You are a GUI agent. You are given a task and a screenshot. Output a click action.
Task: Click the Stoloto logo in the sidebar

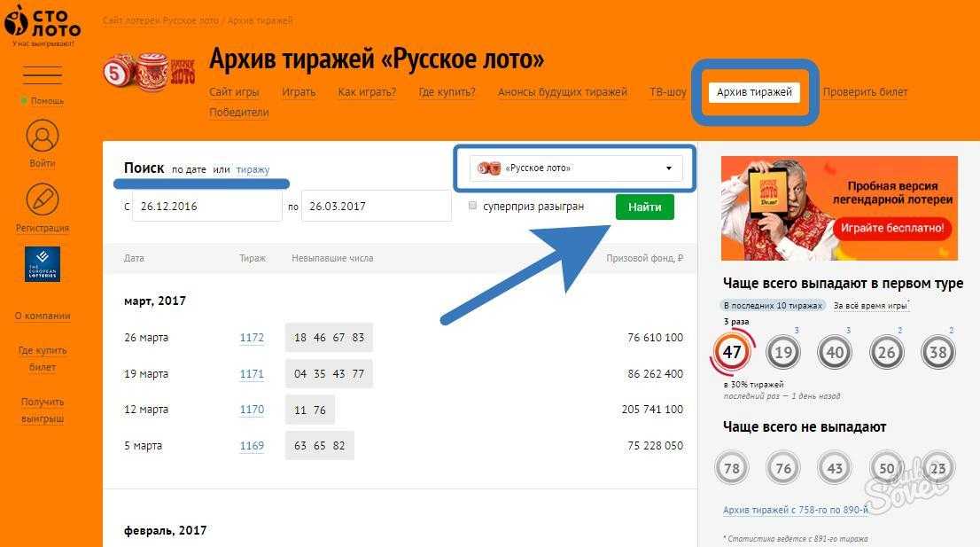click(42, 24)
